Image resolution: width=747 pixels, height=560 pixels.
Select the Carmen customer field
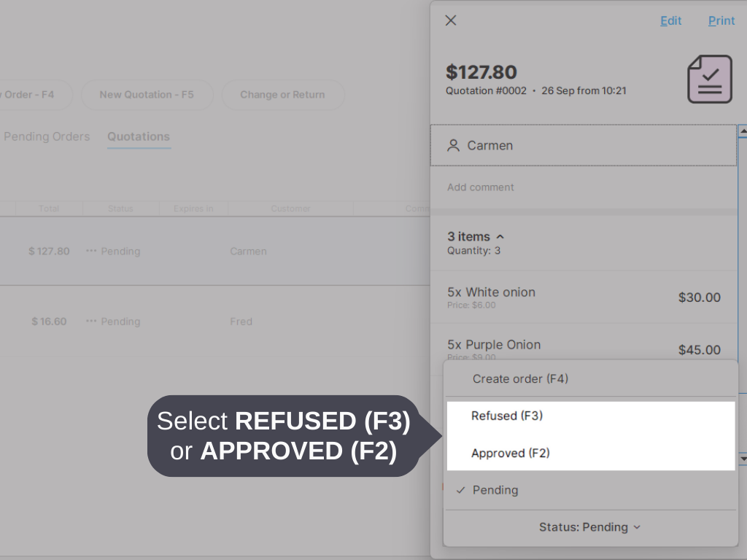(x=584, y=146)
